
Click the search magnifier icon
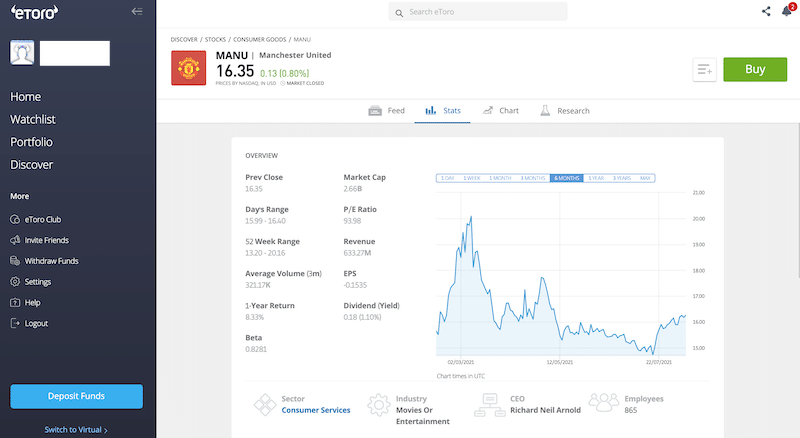(399, 13)
